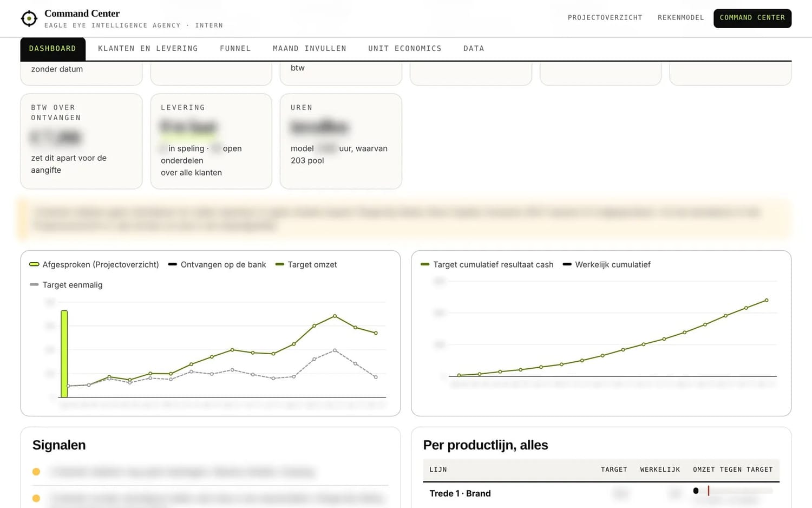Click the green Afgesproken bar in chart
The width and height of the screenshot is (812, 508).
pyautogui.click(x=64, y=354)
